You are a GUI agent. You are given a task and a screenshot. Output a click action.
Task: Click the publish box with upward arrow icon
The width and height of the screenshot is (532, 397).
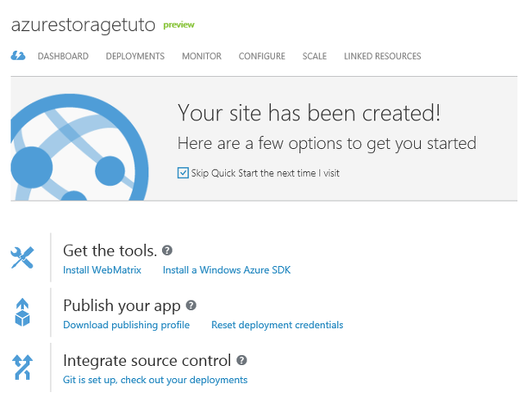(x=22, y=312)
